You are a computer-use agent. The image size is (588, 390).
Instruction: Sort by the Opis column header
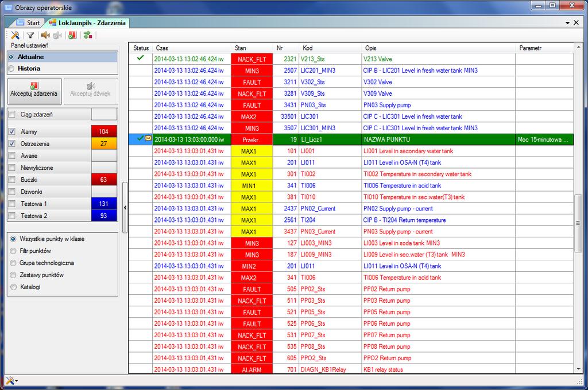439,48
